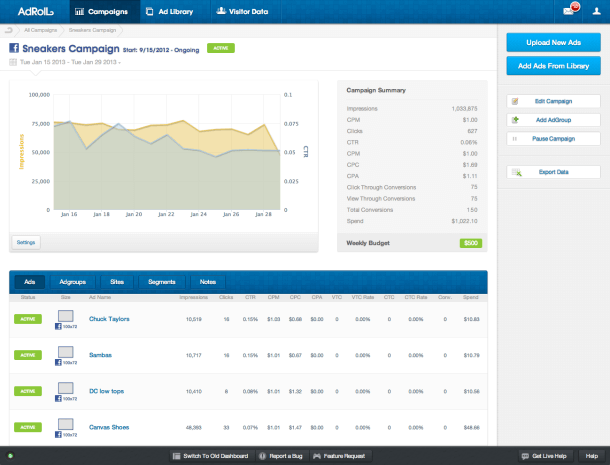This screenshot has height=465, width=610.
Task: Click Add Ads From Library button
Action: tap(553, 66)
